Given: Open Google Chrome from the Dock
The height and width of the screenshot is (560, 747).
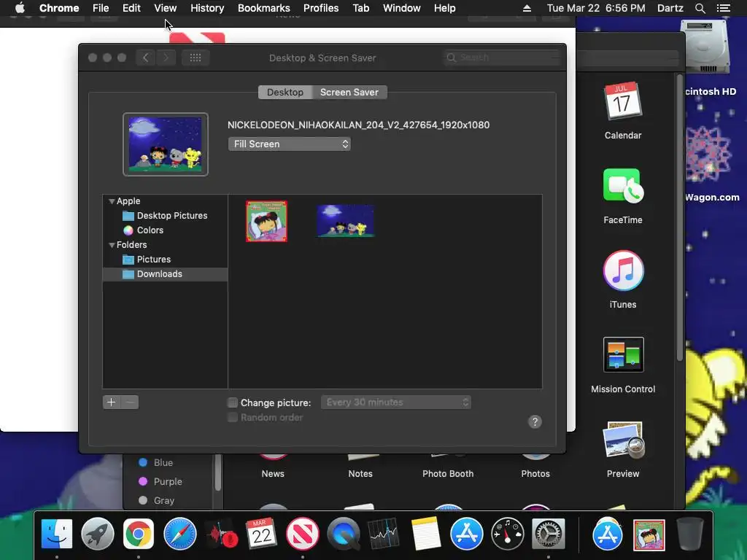Looking at the screenshot, I should point(138,534).
